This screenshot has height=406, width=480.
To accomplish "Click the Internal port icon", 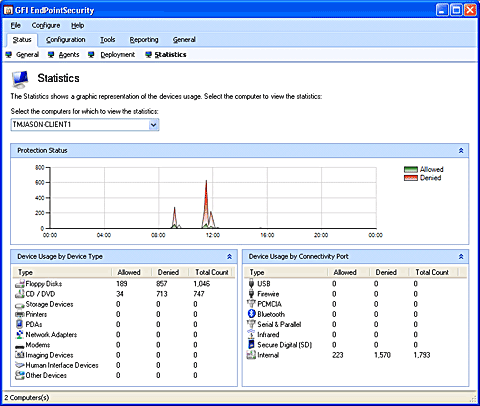I will pos(251,355).
